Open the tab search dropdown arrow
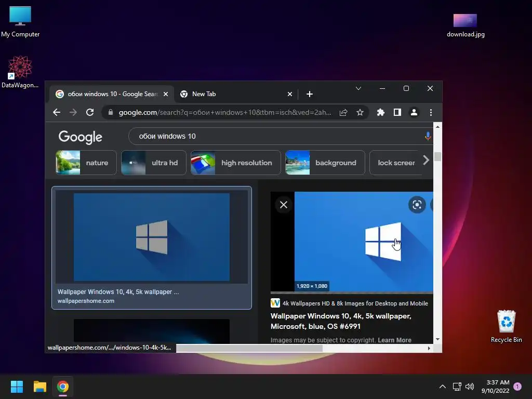The height and width of the screenshot is (399, 532). click(358, 88)
